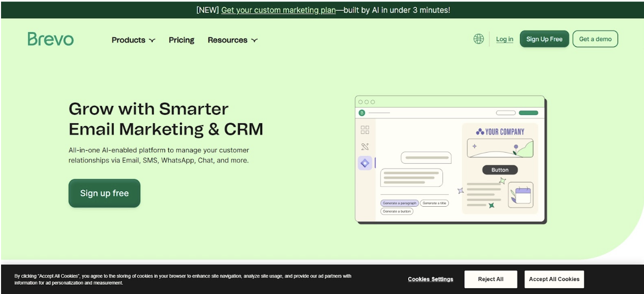Click the purple diamond AI icon in illustration

(365, 163)
